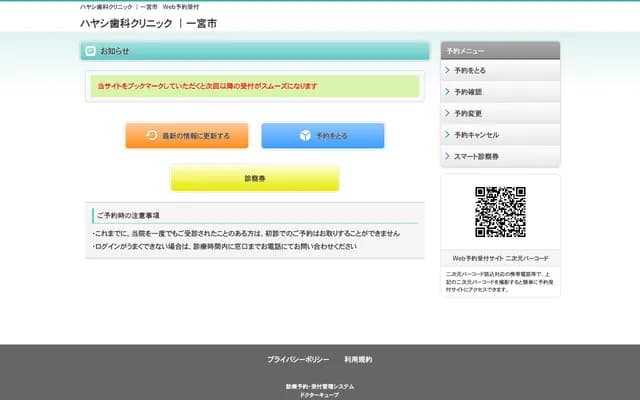This screenshot has height=400, width=640.
Task: Click the chevron arrow beside 予約確認
Action: (x=447, y=92)
